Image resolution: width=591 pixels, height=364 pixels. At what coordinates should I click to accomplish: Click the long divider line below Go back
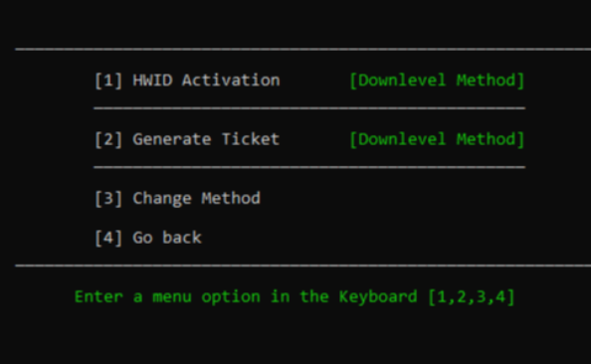pos(303,266)
